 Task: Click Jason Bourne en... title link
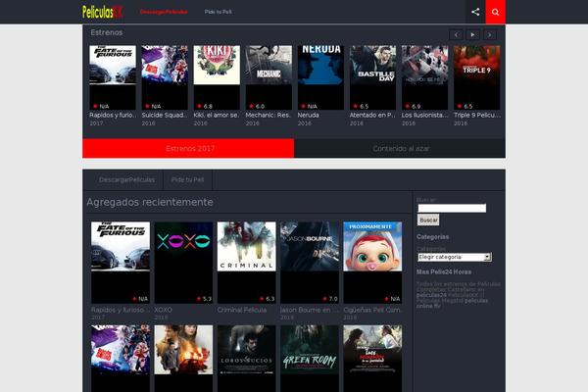tap(310, 311)
